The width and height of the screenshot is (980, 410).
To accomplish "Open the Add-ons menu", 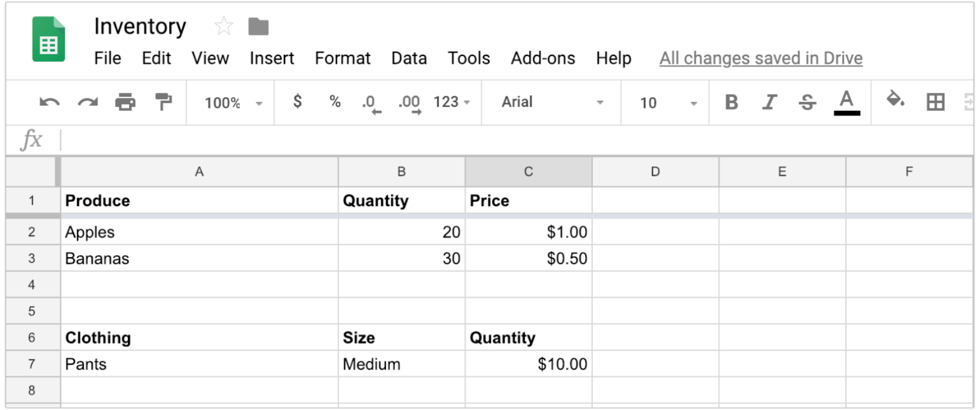I will tap(543, 58).
